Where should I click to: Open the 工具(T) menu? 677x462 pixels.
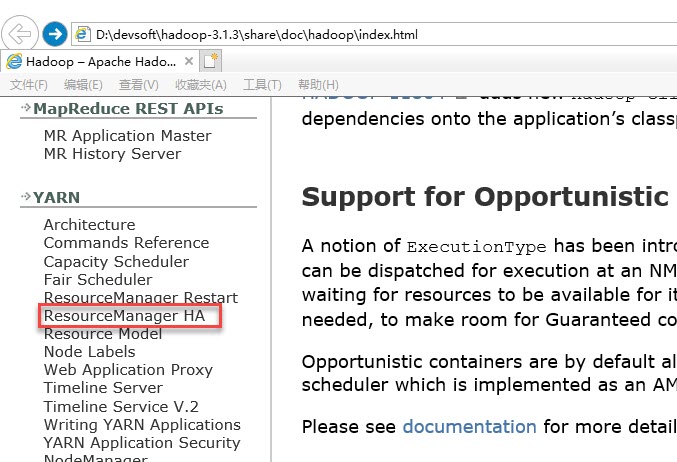[262, 85]
